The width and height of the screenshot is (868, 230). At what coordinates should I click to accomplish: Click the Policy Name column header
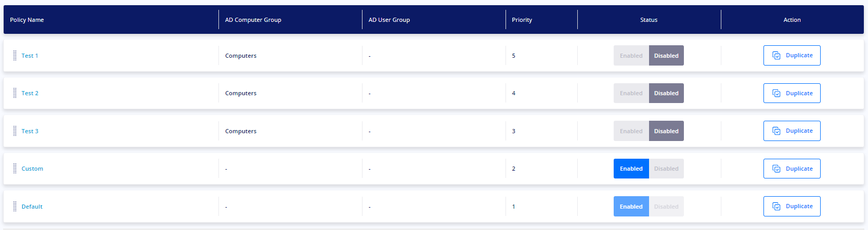coord(27,20)
